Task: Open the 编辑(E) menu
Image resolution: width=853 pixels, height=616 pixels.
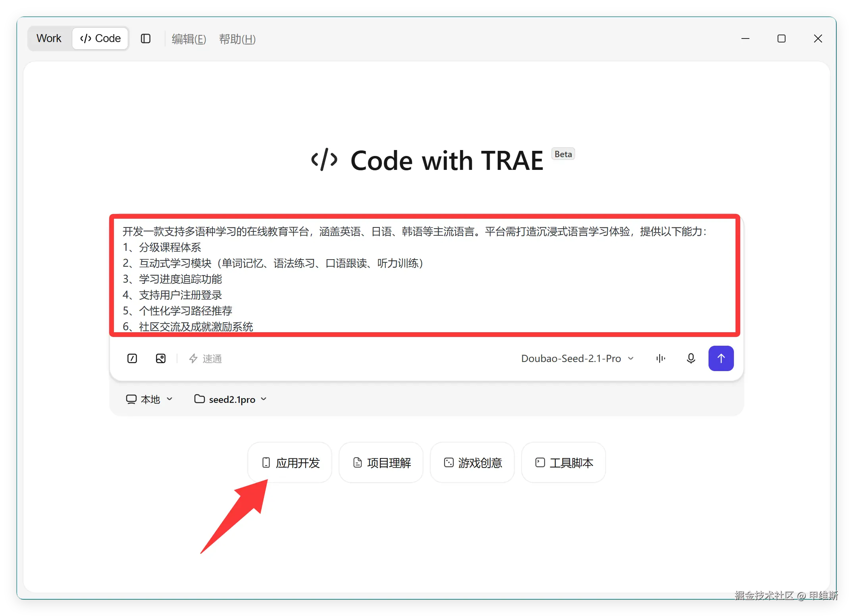Action: click(189, 39)
